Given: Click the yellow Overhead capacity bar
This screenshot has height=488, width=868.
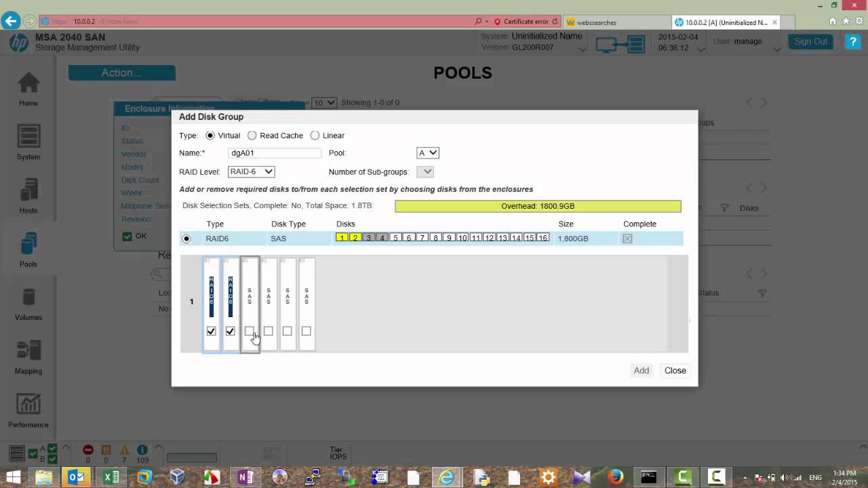Looking at the screenshot, I should (x=538, y=206).
